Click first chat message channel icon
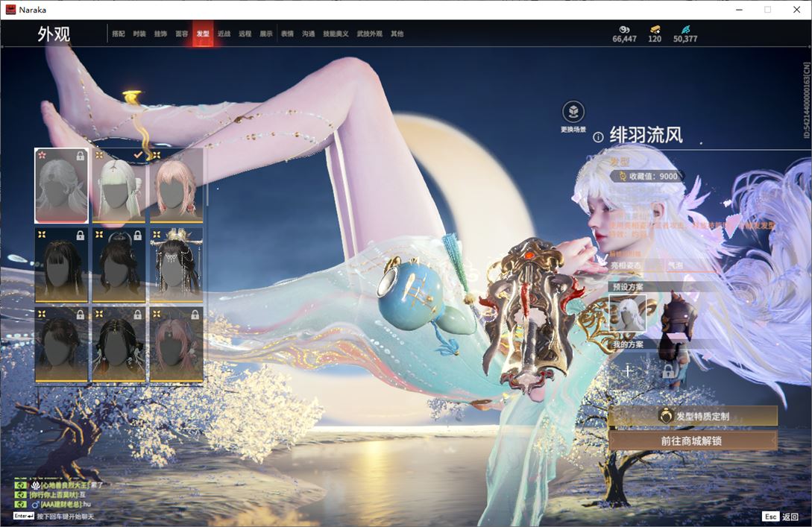This screenshot has height=527, width=812. (x=20, y=485)
